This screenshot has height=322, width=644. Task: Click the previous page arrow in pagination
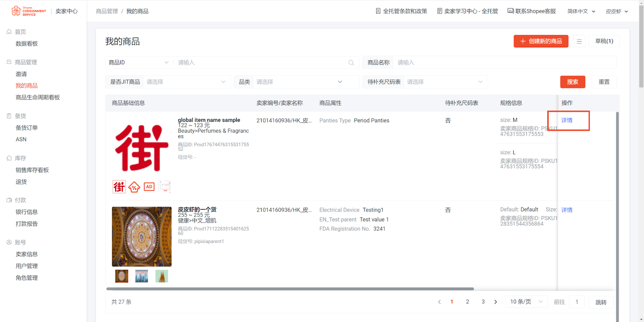(x=439, y=302)
